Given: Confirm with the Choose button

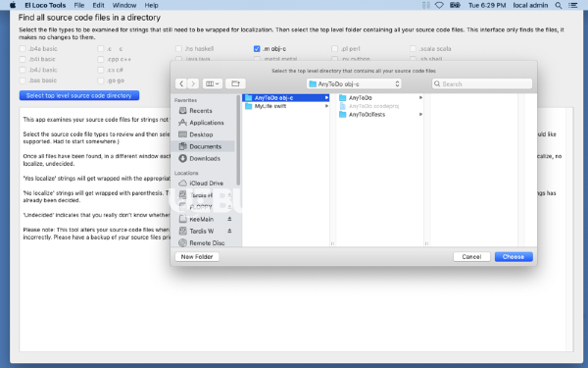Looking at the screenshot, I should point(514,257).
